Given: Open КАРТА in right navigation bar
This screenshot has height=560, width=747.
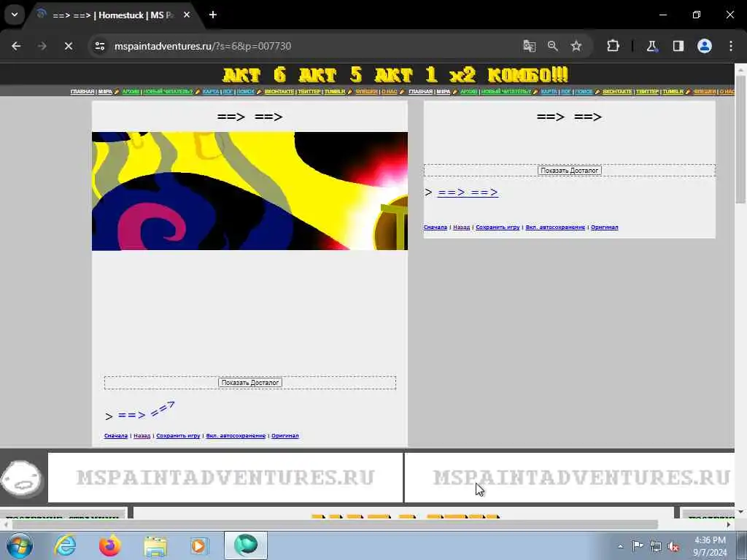Looking at the screenshot, I should click(549, 91).
